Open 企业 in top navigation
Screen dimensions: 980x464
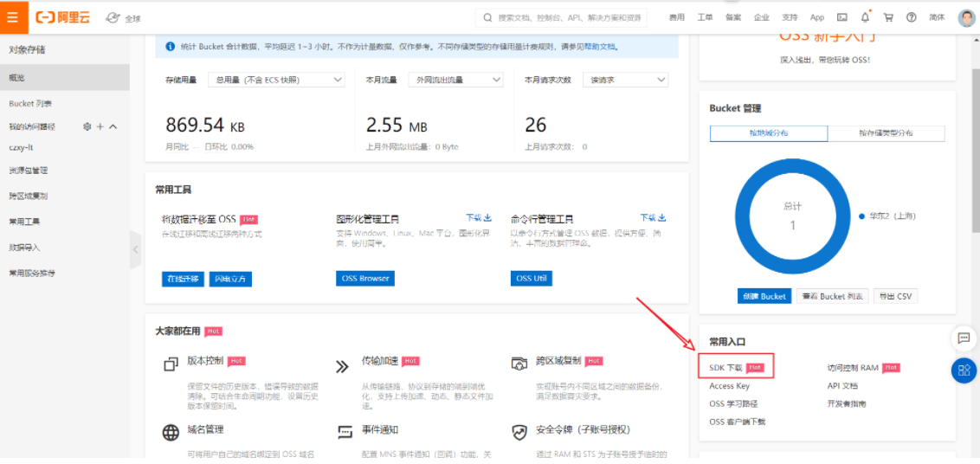761,17
